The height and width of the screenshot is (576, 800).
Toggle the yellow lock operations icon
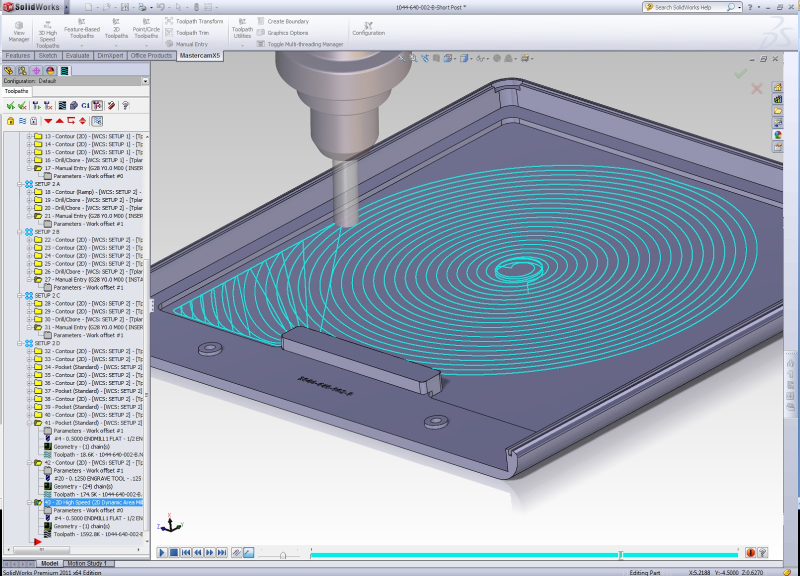tap(10, 121)
